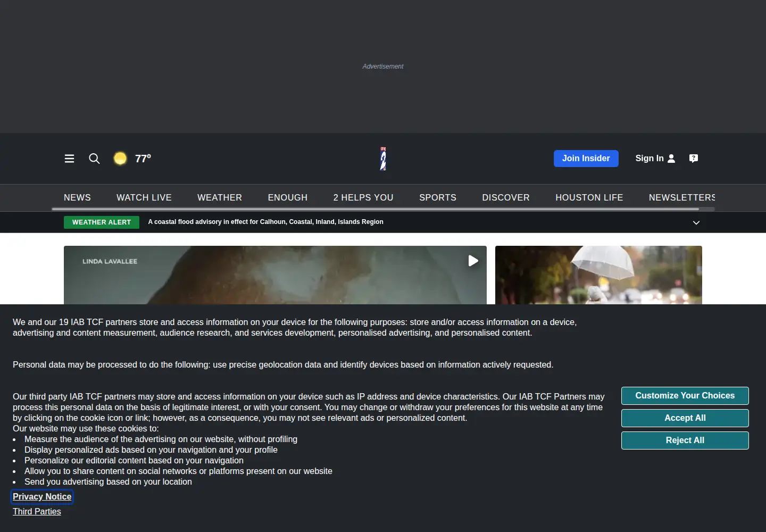Play the Linda Lavallee video
The height and width of the screenshot is (532, 766).
click(473, 261)
